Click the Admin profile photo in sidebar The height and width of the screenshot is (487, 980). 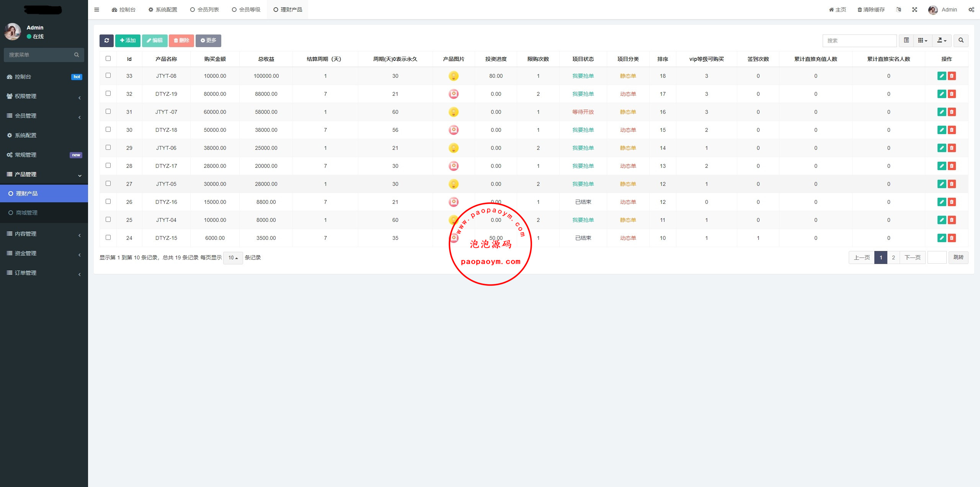tap(13, 31)
